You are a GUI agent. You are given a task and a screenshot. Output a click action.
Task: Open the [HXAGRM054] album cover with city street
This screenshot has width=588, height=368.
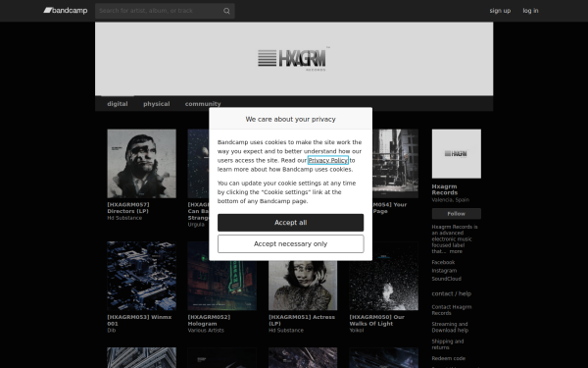[x=395, y=164]
